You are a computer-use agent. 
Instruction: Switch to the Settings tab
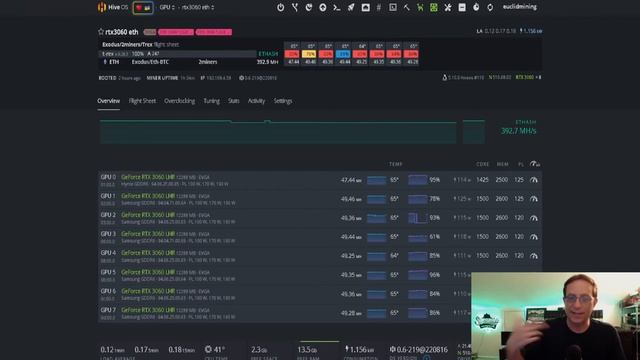283,101
